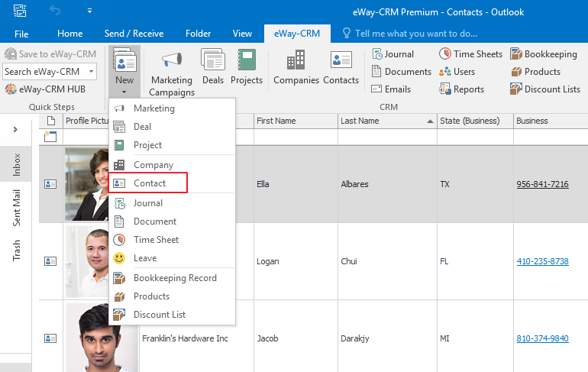Click the Outlook window icon in the title bar
The height and width of the screenshot is (372, 588).
(x=20, y=11)
